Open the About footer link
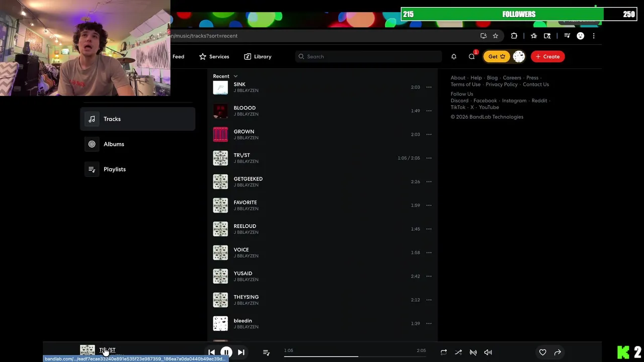This screenshot has height=362, width=644. click(458, 78)
